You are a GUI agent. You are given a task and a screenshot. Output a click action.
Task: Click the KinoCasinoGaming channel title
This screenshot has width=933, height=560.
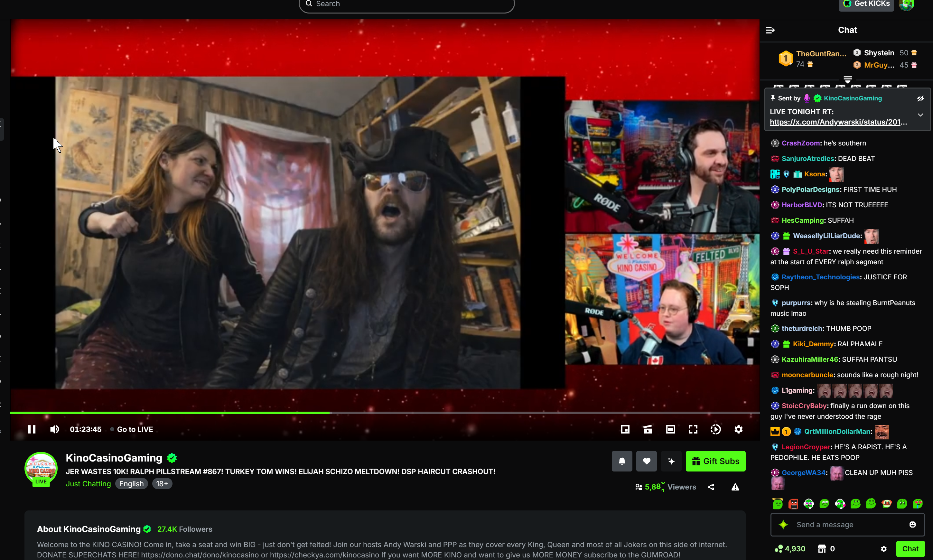coord(114,458)
